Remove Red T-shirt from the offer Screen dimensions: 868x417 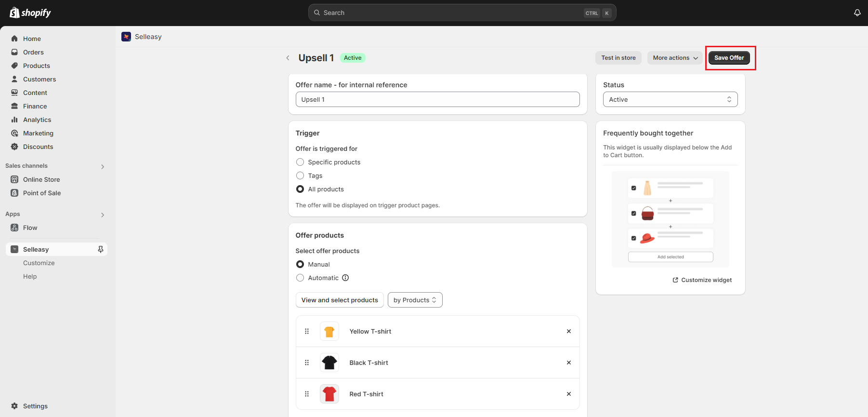568,394
